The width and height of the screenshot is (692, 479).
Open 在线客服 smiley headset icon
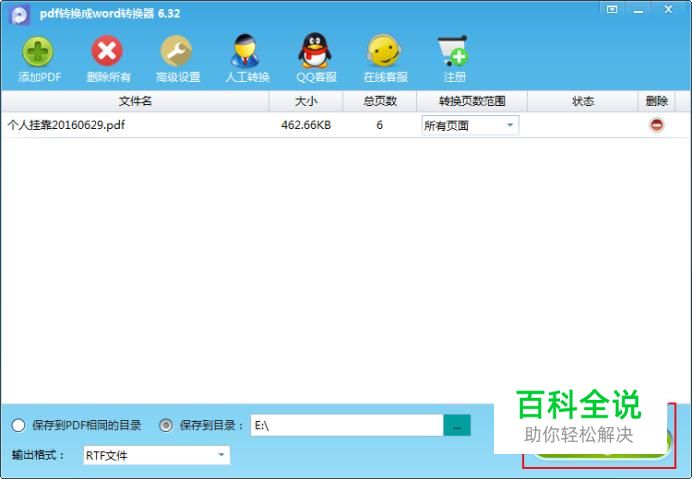(x=384, y=51)
